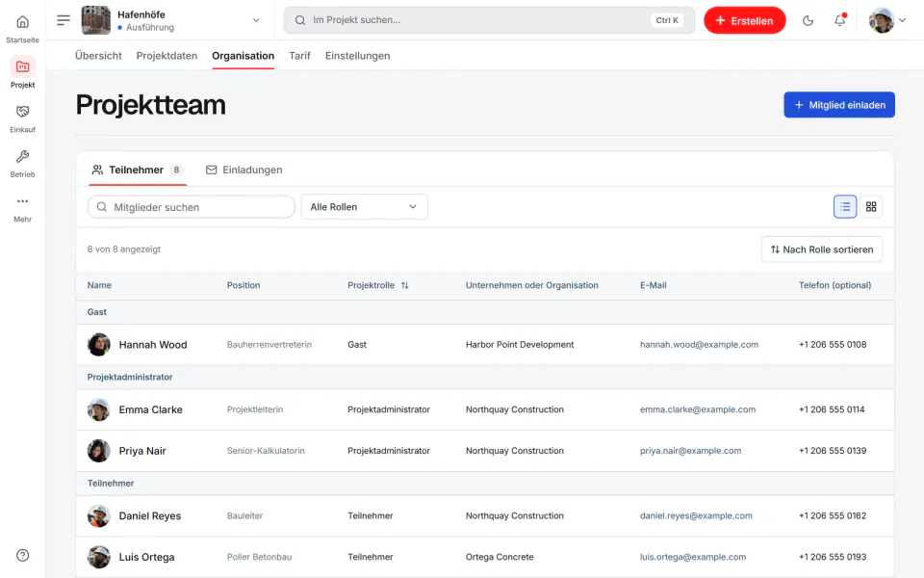Switch to list view
Screen dimensions: 924x578
click(x=845, y=207)
